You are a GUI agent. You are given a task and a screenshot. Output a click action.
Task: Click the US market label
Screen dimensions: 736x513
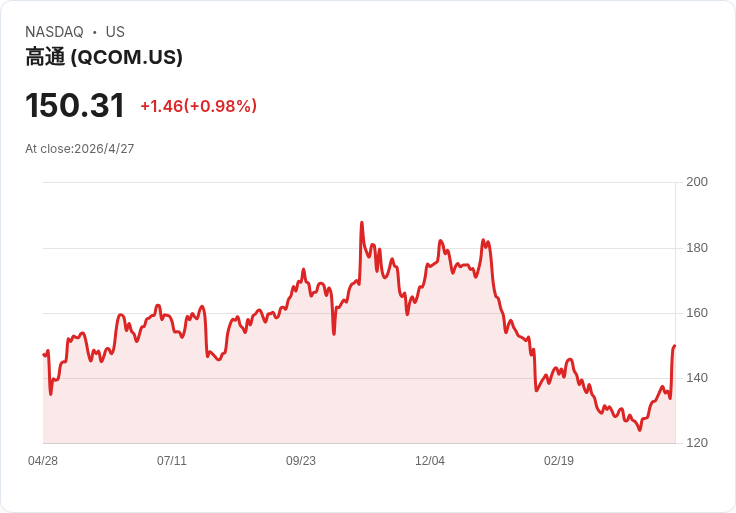(115, 32)
